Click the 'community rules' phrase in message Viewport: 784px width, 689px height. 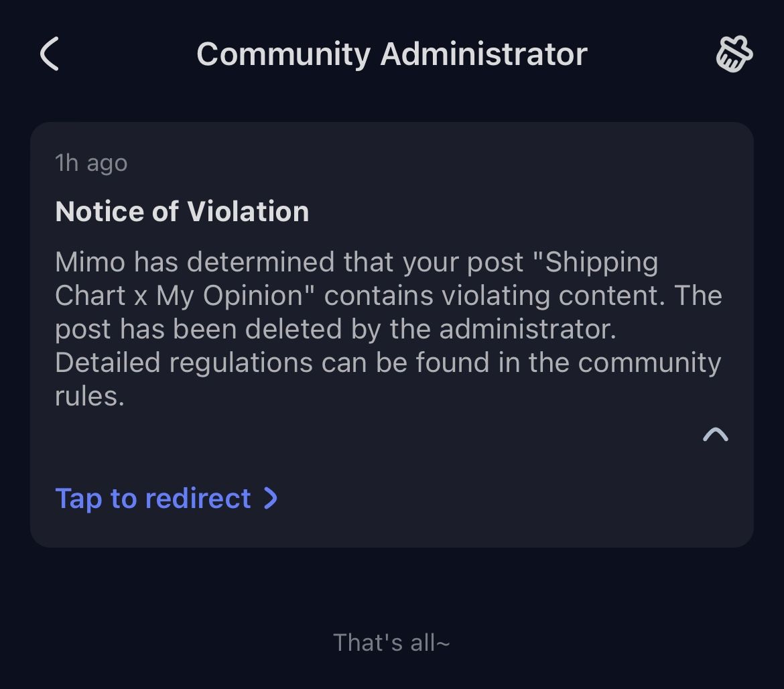(x=388, y=379)
